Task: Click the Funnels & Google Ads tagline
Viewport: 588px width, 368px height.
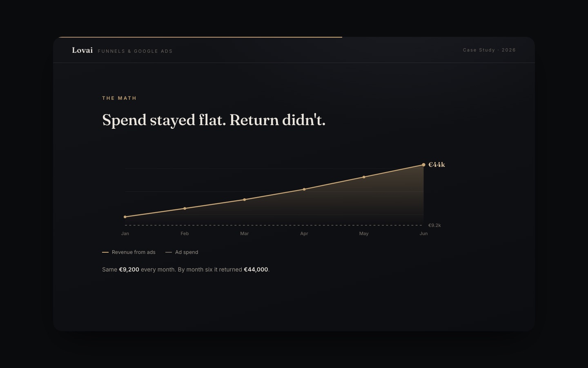Action: (135, 51)
